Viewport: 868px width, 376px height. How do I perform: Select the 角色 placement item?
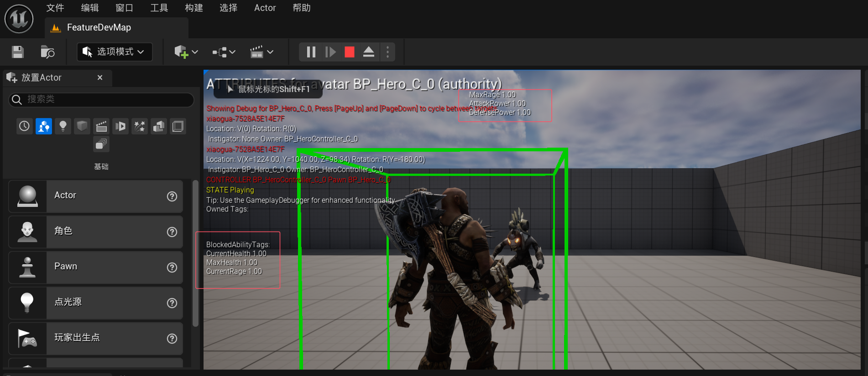pos(96,232)
